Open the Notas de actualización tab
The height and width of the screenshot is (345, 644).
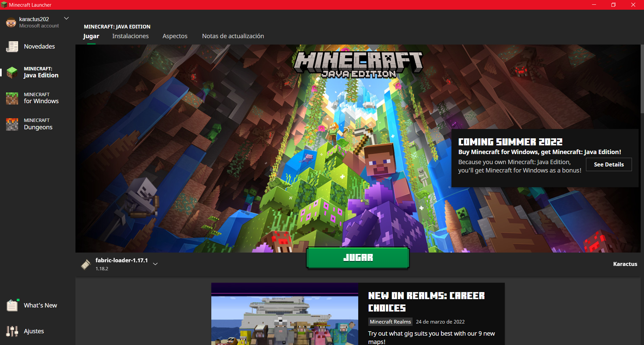[233, 36]
